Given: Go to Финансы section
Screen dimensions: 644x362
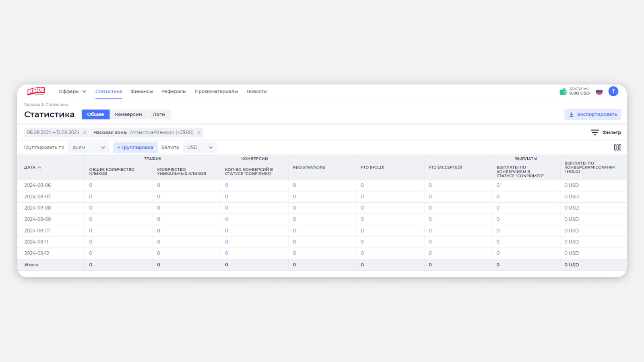Looking at the screenshot, I should coord(142,91).
